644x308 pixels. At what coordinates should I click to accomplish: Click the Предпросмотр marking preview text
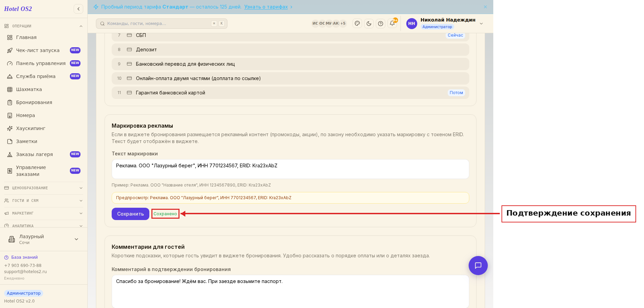204,198
